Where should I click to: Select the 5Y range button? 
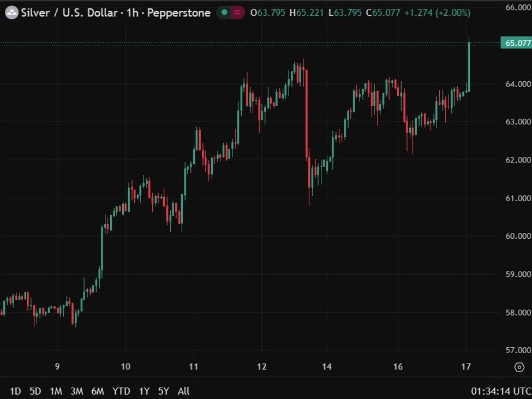pos(165,391)
